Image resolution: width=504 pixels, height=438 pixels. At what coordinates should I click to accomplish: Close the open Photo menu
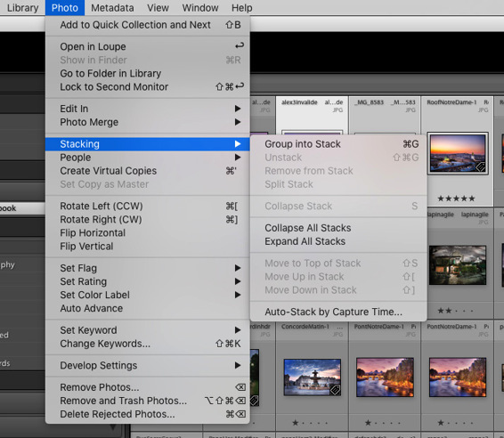click(x=65, y=7)
